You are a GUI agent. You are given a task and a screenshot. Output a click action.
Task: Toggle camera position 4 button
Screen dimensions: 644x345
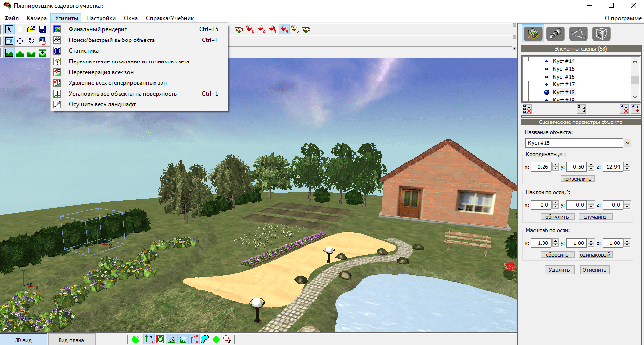pyautogui.click(x=284, y=29)
